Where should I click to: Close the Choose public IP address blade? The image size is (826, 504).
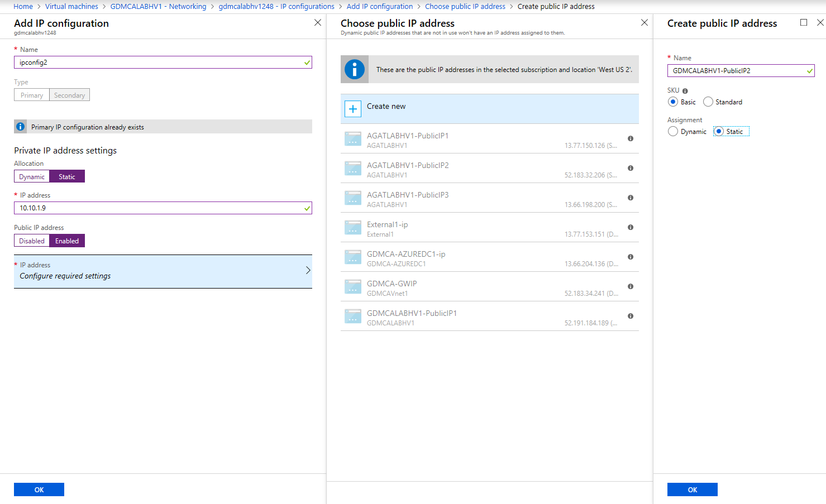[644, 22]
